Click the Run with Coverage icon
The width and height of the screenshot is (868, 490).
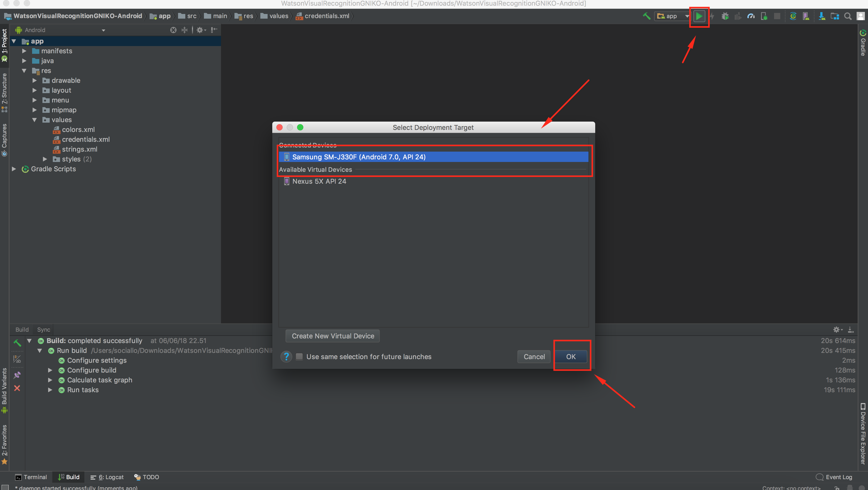pyautogui.click(x=738, y=16)
